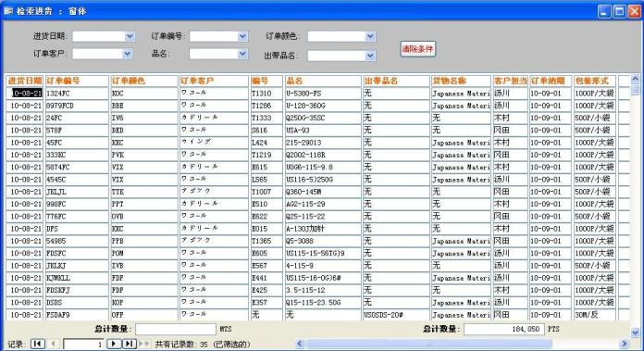Click code cell E357

click(266, 303)
